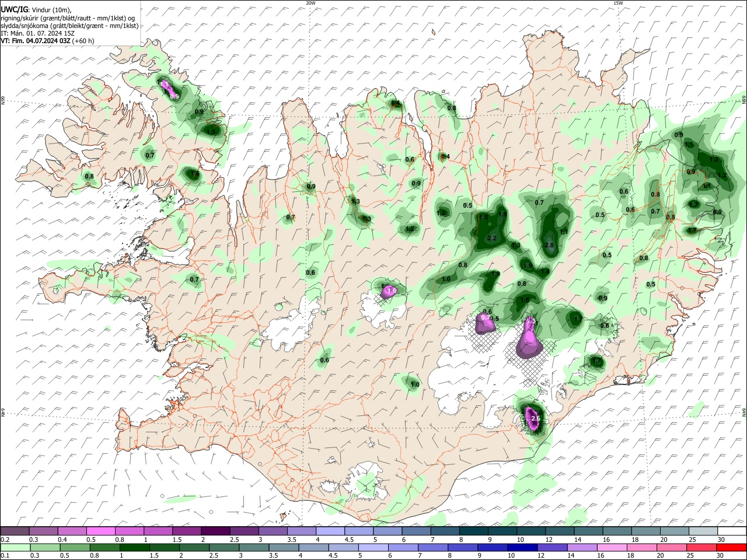Pick the 20 grey swatch in upper row

[x=675, y=531]
